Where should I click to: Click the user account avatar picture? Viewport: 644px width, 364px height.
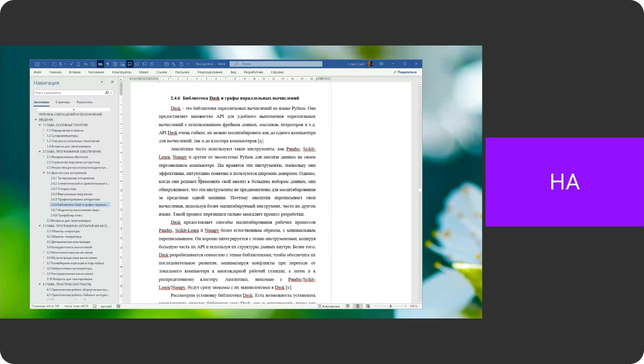pos(369,64)
